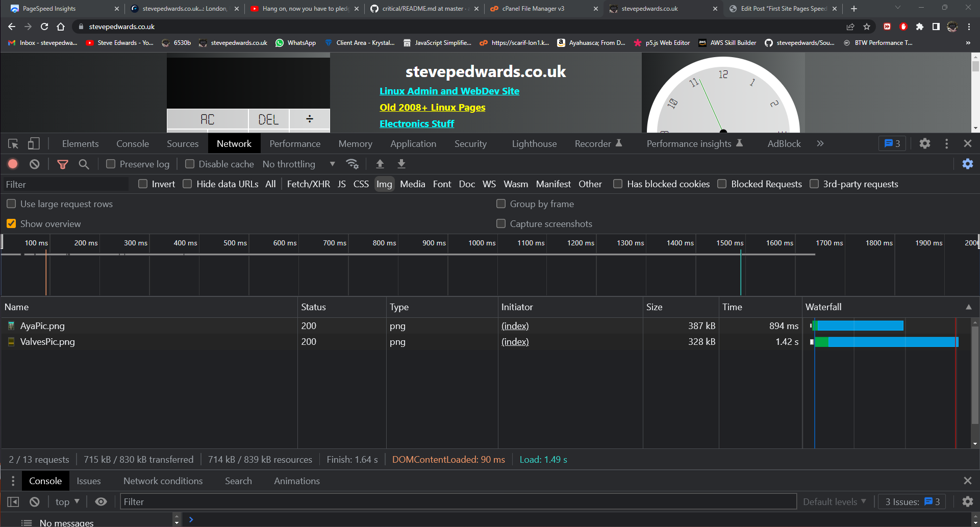Viewport: 980px width, 527px height.
Task: Toggle the network filter funnel icon
Action: pos(62,164)
